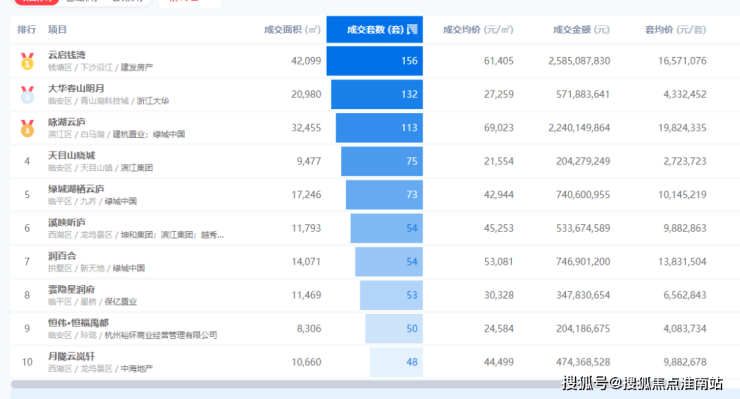Open the 绿城湖栖云庐 project link
The width and height of the screenshot is (740, 399).
[x=76, y=189]
